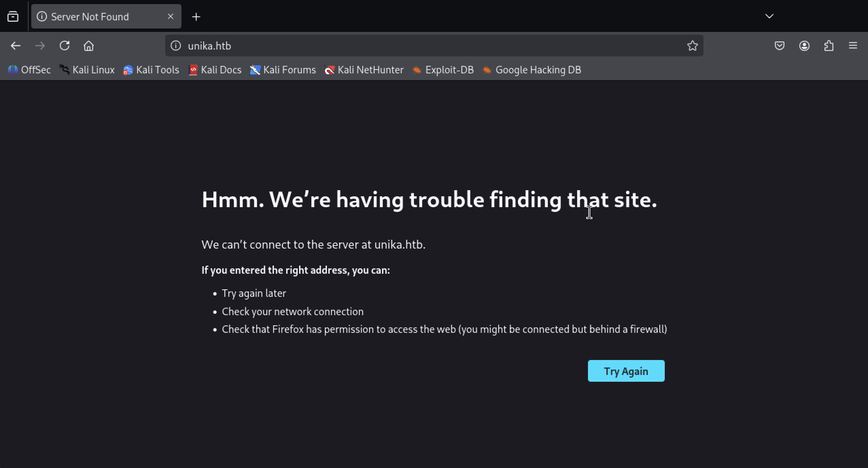Screen dimensions: 868x468
Task: Select the Server Not Found tab
Action: [x=90, y=17]
